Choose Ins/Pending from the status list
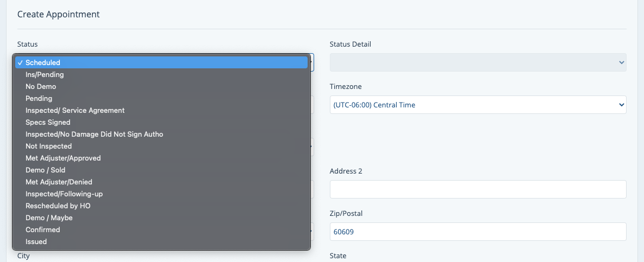This screenshot has width=644, height=262. tap(45, 74)
